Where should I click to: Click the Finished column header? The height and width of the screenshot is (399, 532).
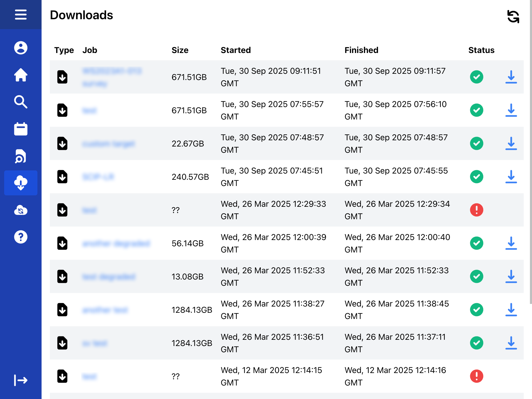[x=361, y=50]
